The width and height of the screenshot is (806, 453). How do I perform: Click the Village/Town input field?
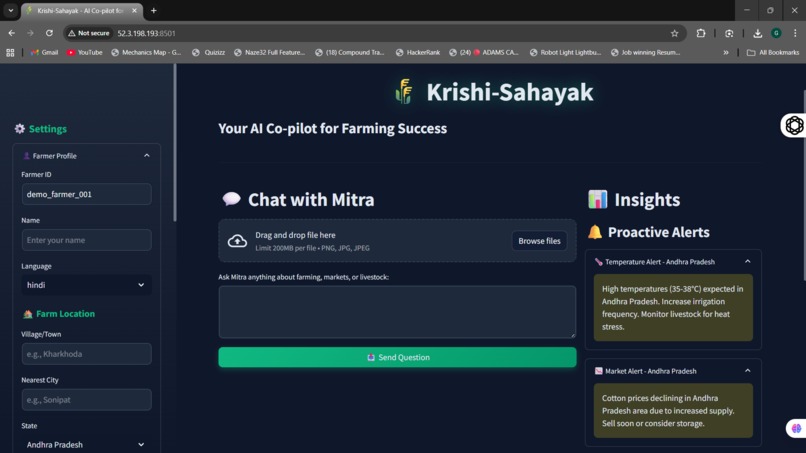click(86, 354)
